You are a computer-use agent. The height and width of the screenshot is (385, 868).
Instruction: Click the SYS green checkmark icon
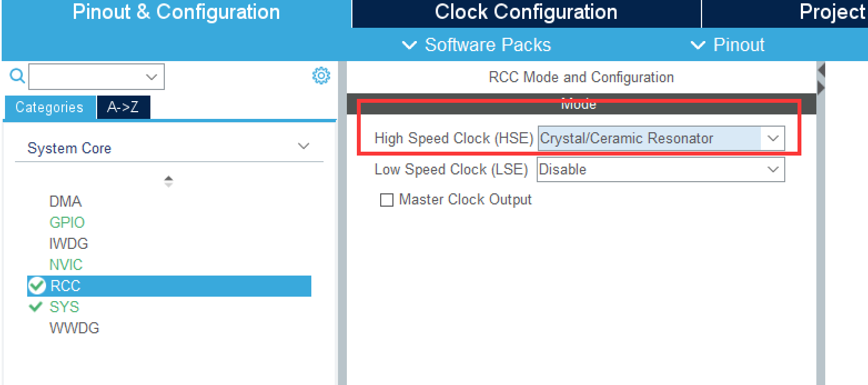click(x=36, y=307)
